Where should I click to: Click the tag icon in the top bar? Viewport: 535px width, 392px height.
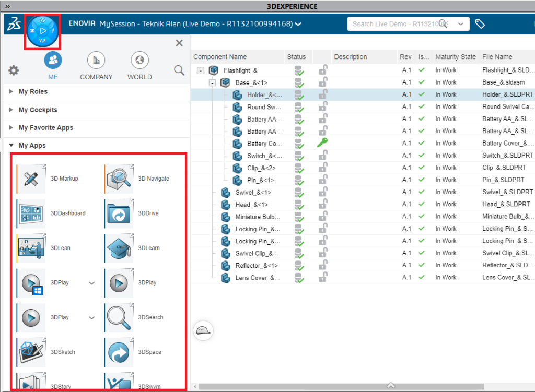[480, 24]
